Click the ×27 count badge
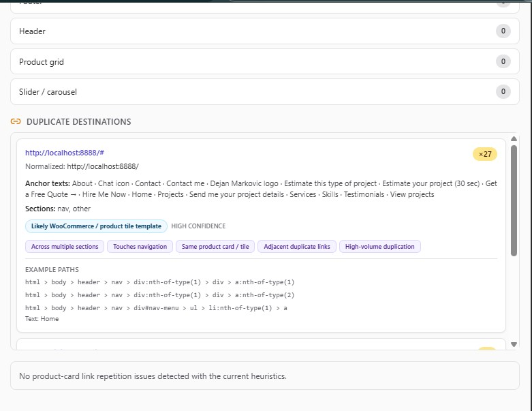This screenshot has width=532, height=411. 485,154
